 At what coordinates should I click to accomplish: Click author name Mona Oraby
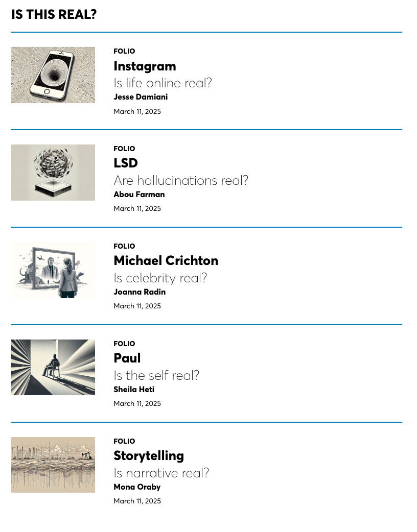(137, 487)
